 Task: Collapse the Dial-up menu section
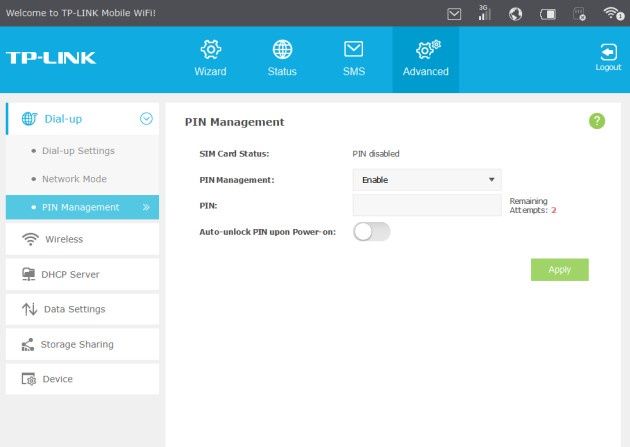pyautogui.click(x=83, y=119)
